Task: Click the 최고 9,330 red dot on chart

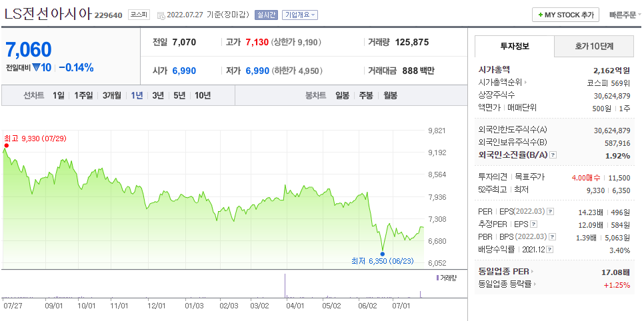Action: click(6, 145)
